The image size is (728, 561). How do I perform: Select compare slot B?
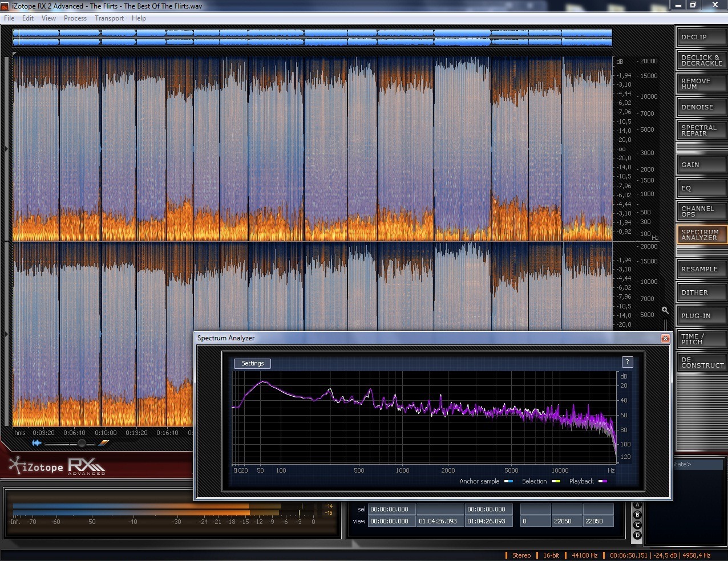click(637, 515)
